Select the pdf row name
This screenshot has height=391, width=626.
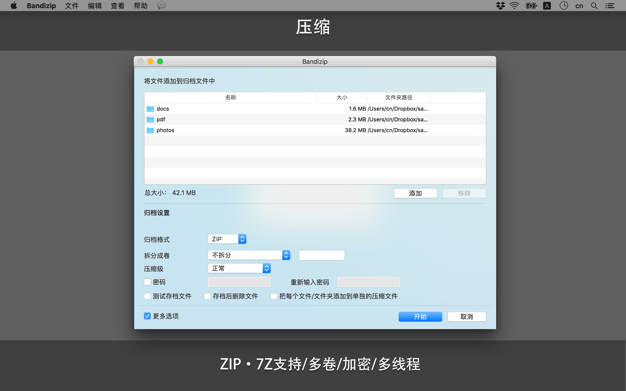[x=160, y=119]
